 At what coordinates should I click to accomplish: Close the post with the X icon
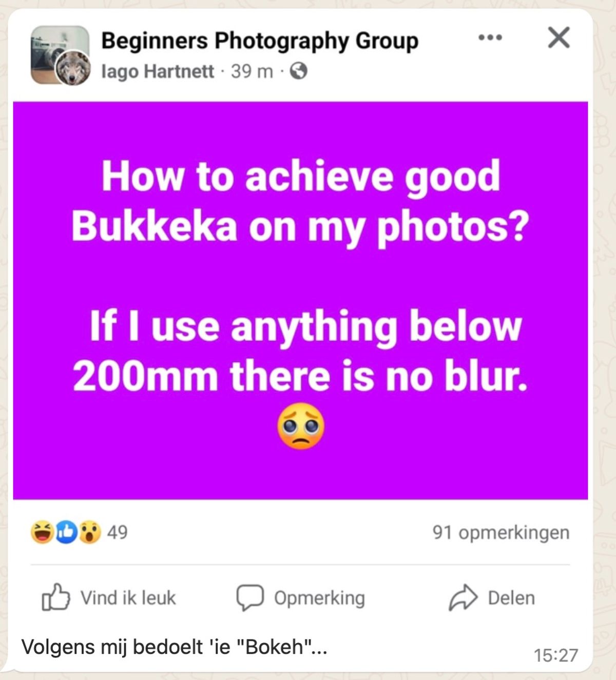point(559,37)
